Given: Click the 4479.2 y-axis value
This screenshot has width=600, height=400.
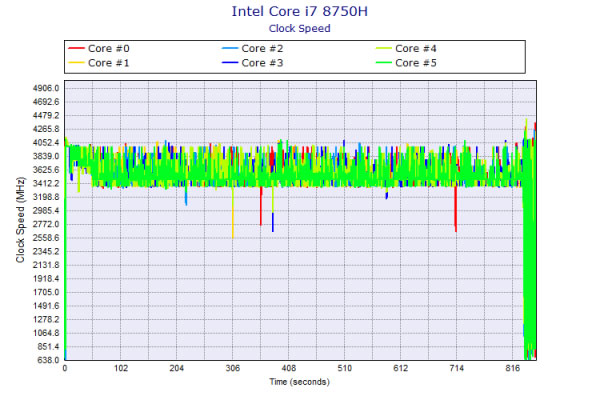Looking at the screenshot, I should tap(46, 116).
